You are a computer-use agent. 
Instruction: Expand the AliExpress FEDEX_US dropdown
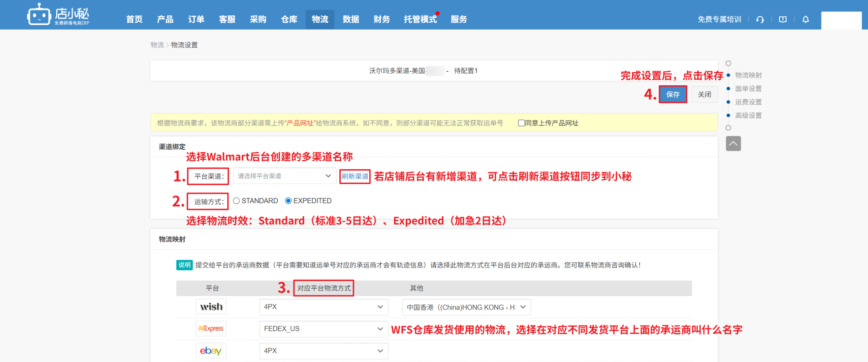click(x=323, y=329)
